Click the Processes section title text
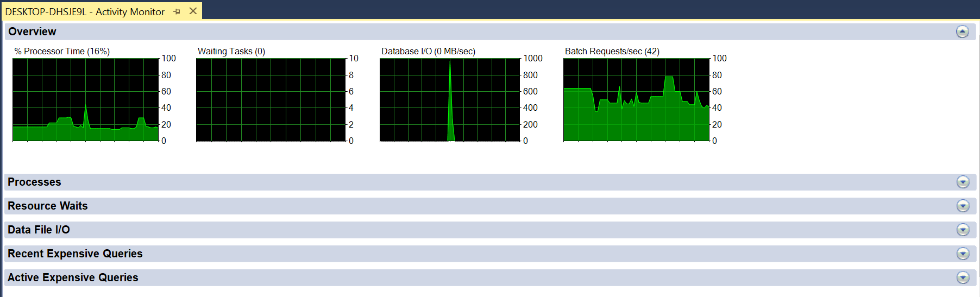980x297 pixels. [x=34, y=182]
